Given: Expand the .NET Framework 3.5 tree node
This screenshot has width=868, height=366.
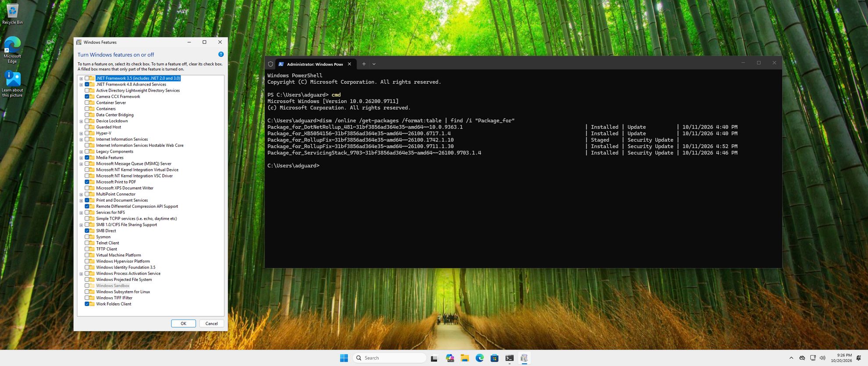Looking at the screenshot, I should (x=81, y=78).
